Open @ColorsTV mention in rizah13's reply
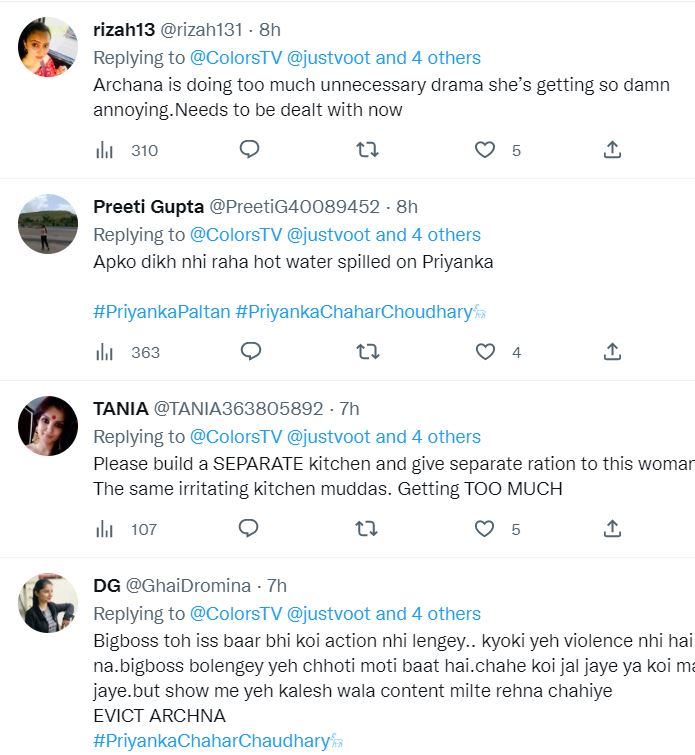Screen dimensions: 695x755 (236, 58)
